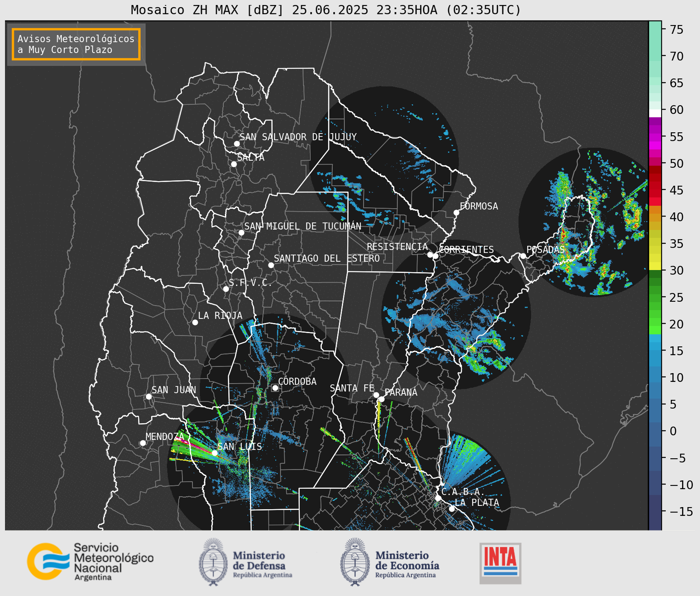Click the yellow 30 dBZ color band
This screenshot has width=700, height=596.
coord(655,266)
